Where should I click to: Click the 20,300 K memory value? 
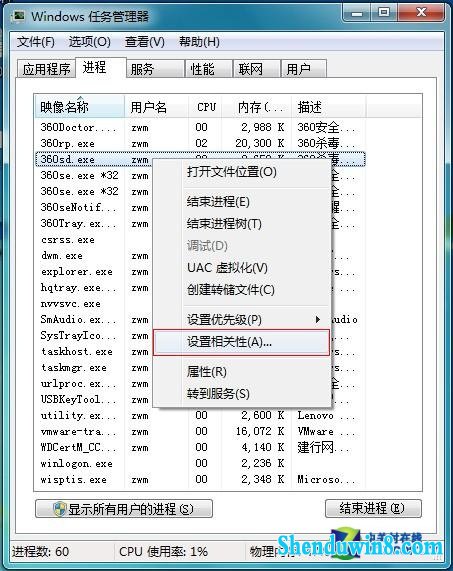pyautogui.click(x=260, y=143)
